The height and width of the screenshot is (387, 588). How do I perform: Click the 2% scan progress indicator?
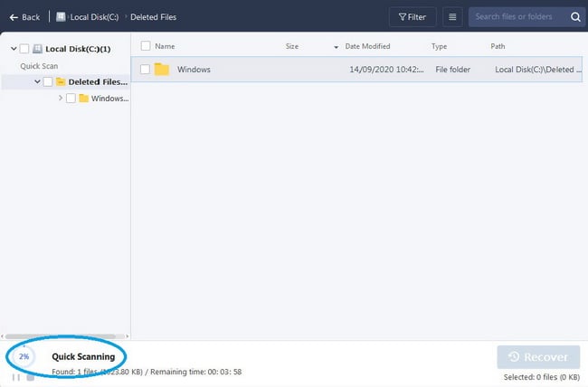(x=24, y=356)
